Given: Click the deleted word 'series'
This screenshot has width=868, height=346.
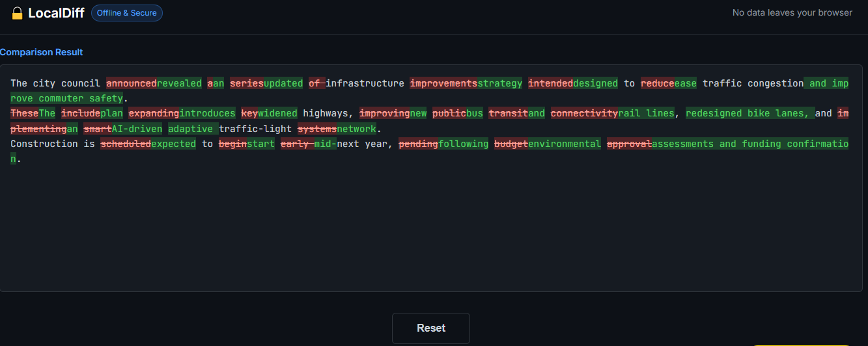Looking at the screenshot, I should [x=247, y=83].
